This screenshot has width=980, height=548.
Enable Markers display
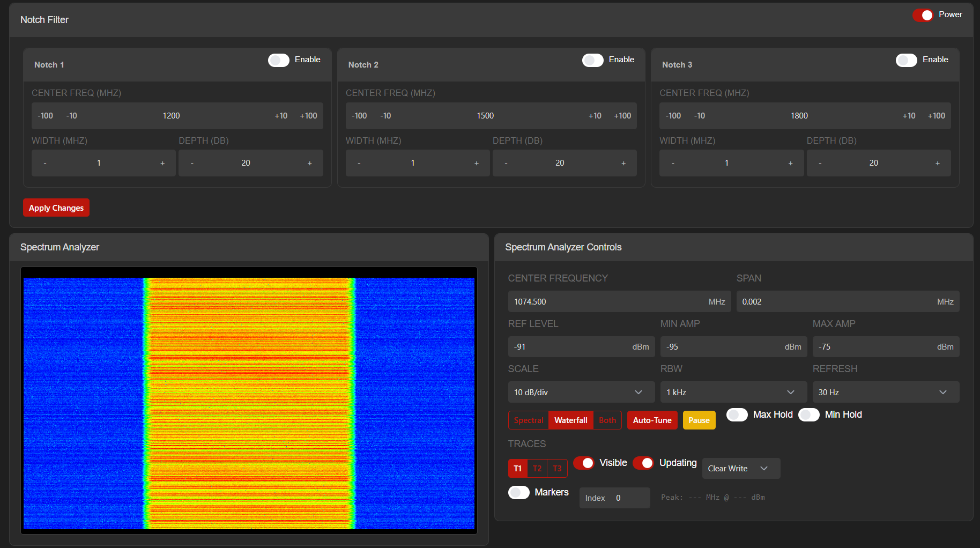pos(518,492)
